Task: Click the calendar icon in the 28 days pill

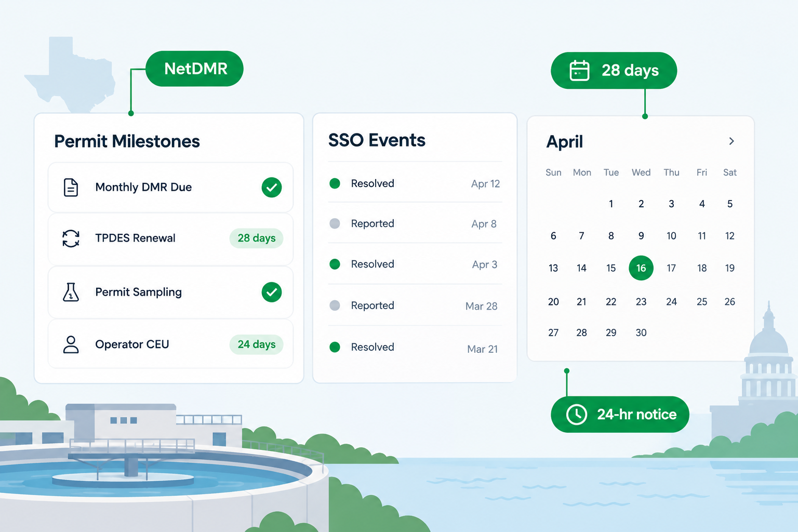Action: pyautogui.click(x=579, y=71)
